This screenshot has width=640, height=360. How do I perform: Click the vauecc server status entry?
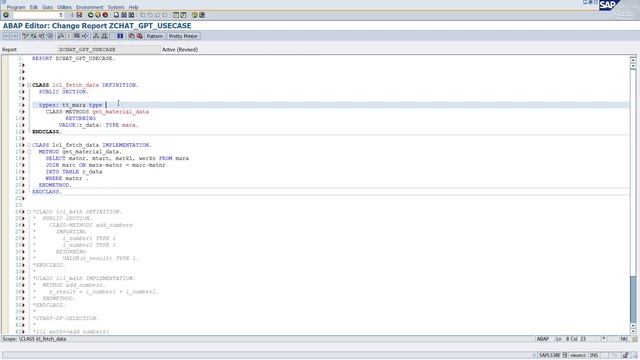pos(578,356)
